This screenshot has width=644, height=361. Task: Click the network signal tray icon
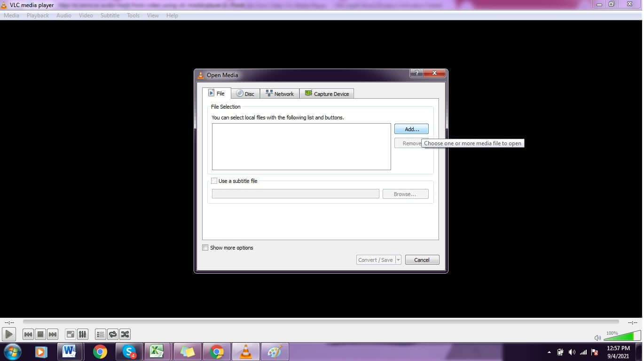point(583,352)
